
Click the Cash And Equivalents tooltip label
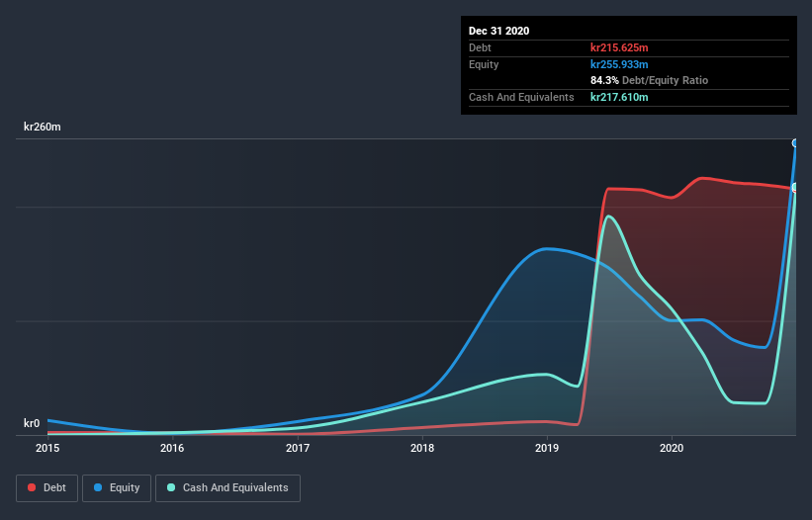pos(521,97)
